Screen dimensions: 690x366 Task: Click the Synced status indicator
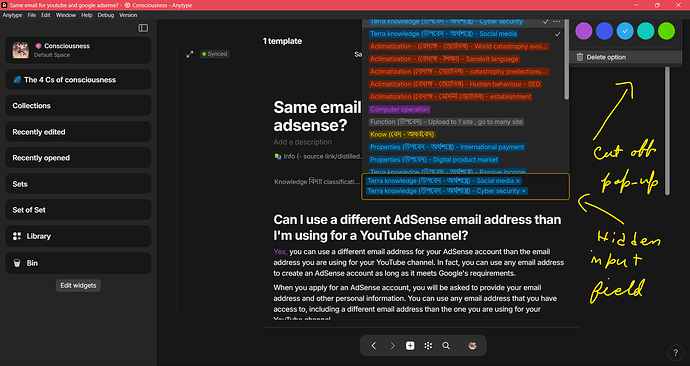tap(215, 54)
